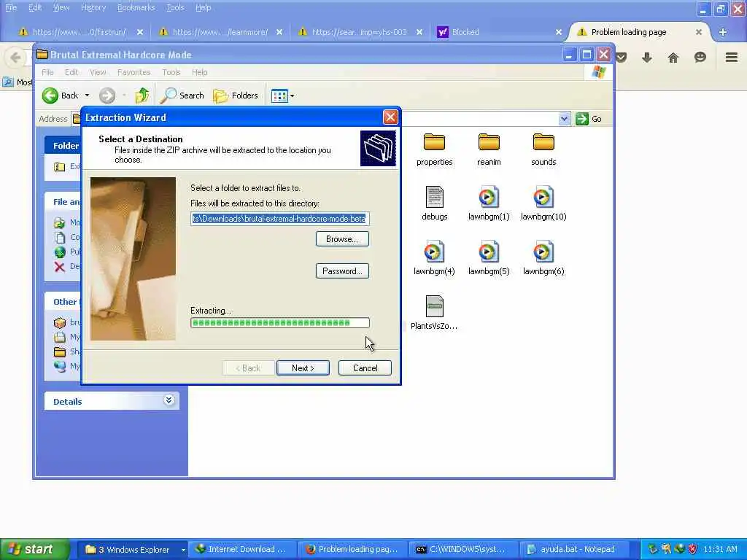This screenshot has width=747, height=560.
Task: Open Explorer Edit menu
Action: (71, 72)
